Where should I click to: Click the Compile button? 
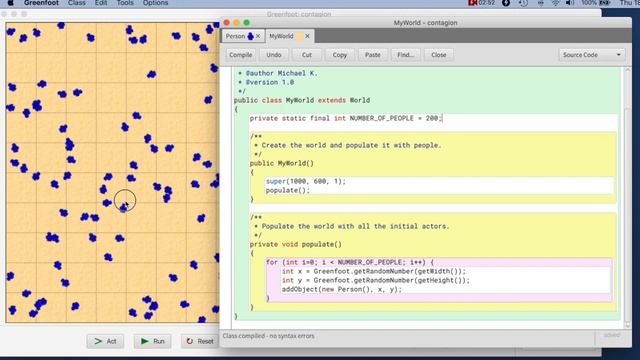[x=241, y=55]
